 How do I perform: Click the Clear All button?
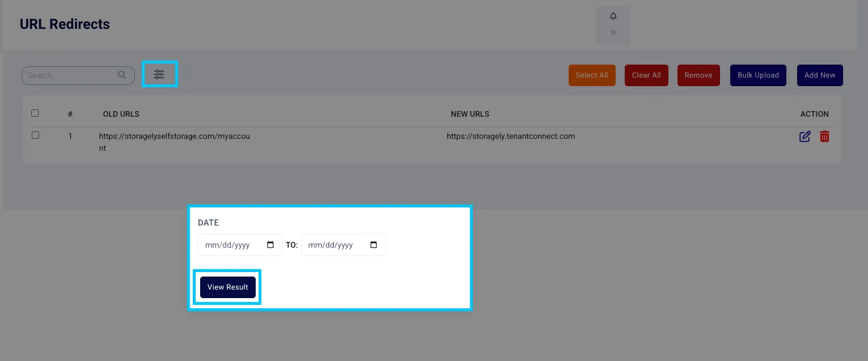coord(646,75)
